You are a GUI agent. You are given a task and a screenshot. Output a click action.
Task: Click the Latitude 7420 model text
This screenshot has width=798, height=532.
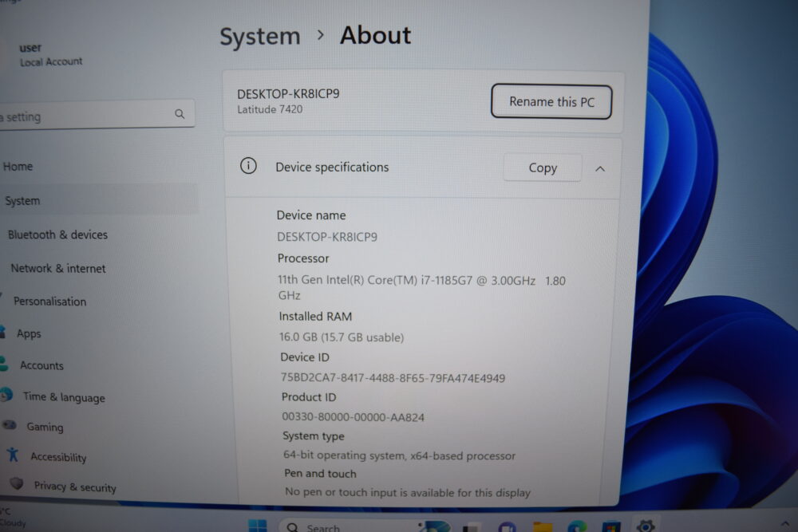tap(270, 109)
